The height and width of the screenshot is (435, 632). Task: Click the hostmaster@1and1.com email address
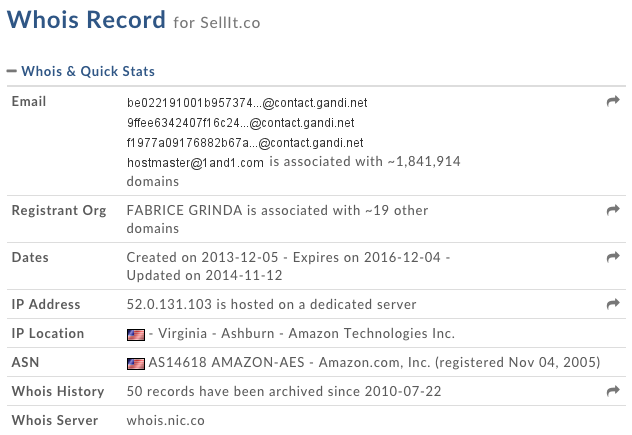coord(196,162)
